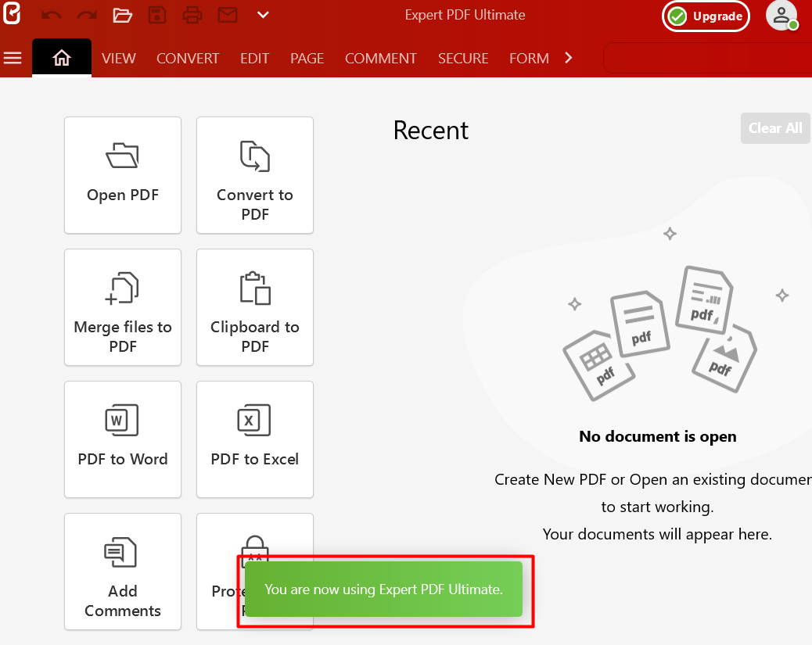812x645 pixels.
Task: Click the Upgrade button
Action: click(x=706, y=16)
